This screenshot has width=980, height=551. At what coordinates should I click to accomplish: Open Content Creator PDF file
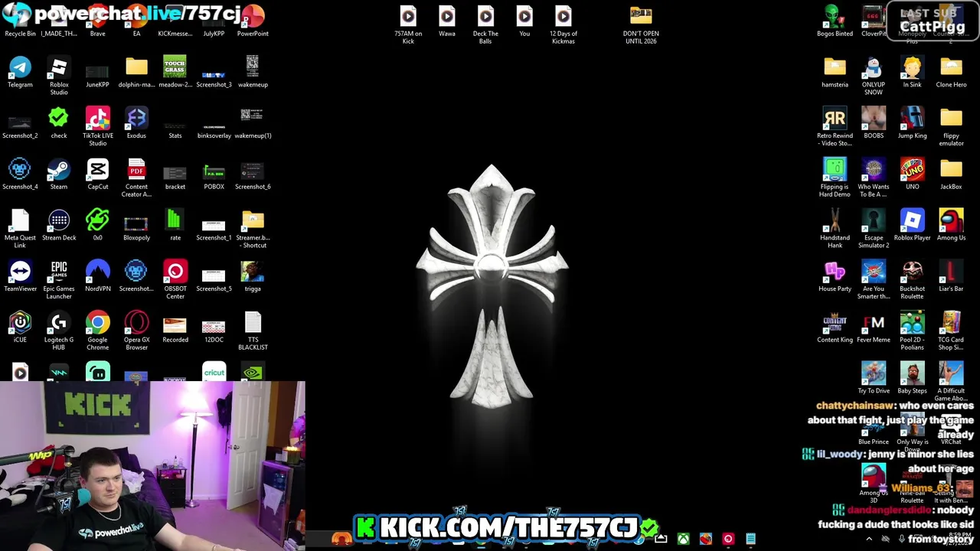pos(136,178)
